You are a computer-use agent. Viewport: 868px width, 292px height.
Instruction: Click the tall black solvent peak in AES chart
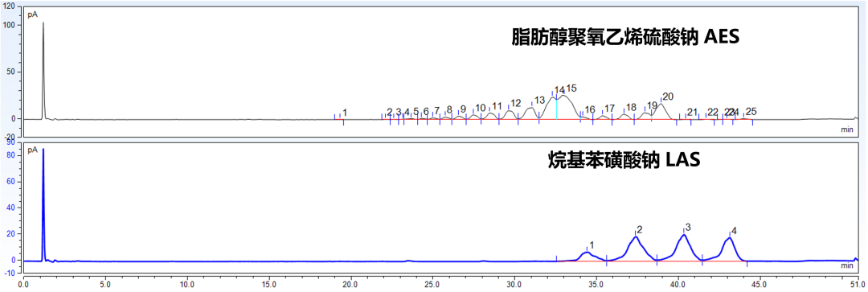click(43, 71)
